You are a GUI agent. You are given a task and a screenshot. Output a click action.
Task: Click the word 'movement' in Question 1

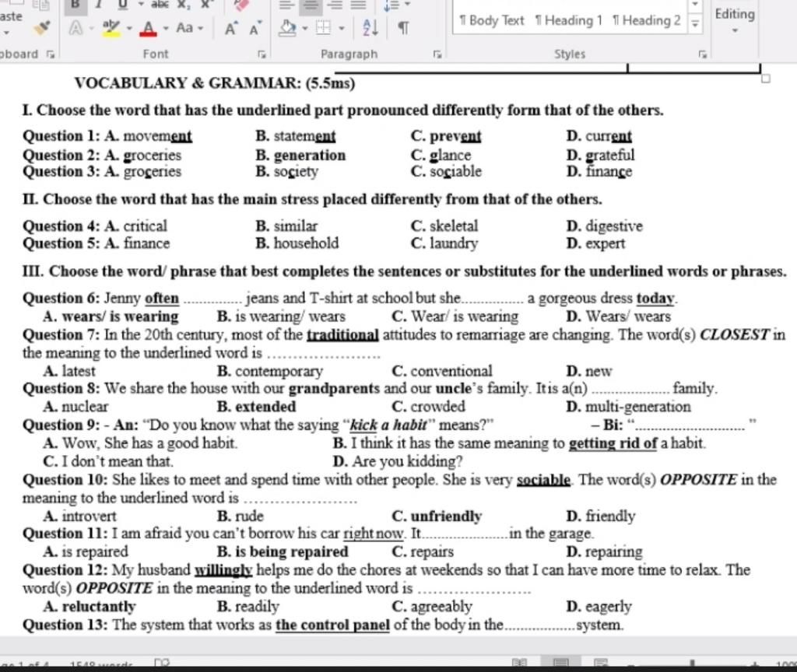157,136
